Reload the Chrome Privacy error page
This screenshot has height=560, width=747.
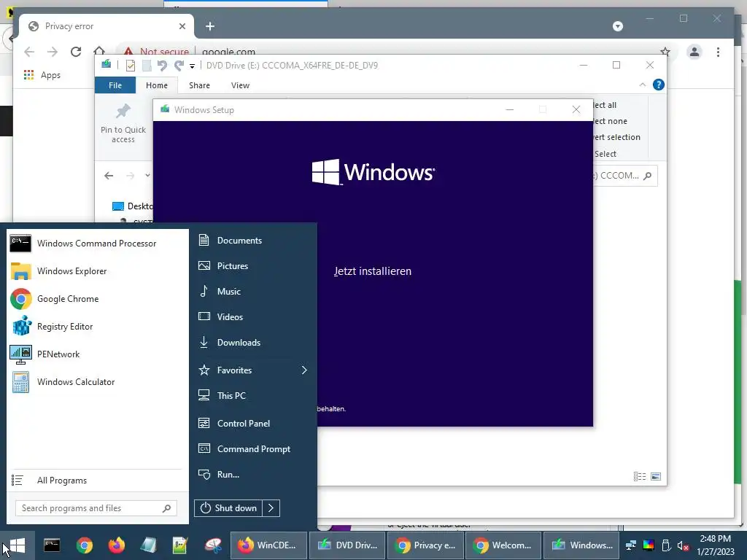pyautogui.click(x=76, y=52)
